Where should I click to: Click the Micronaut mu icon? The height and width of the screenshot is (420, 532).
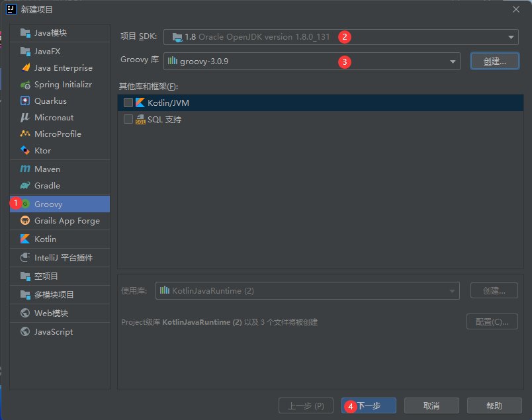(24, 117)
